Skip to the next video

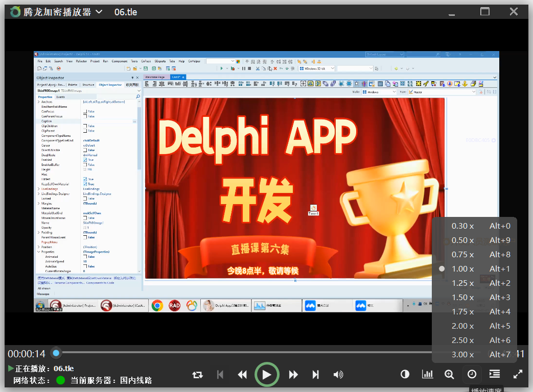316,375
